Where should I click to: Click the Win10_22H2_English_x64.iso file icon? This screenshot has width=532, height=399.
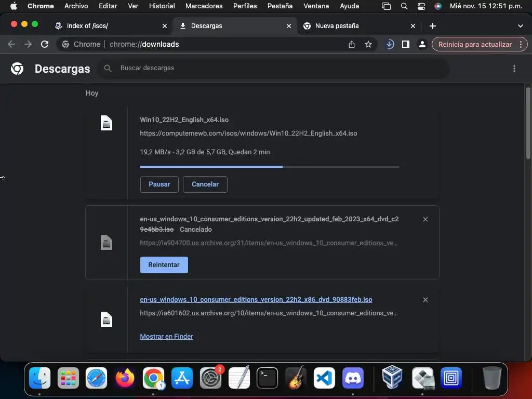[x=106, y=123]
